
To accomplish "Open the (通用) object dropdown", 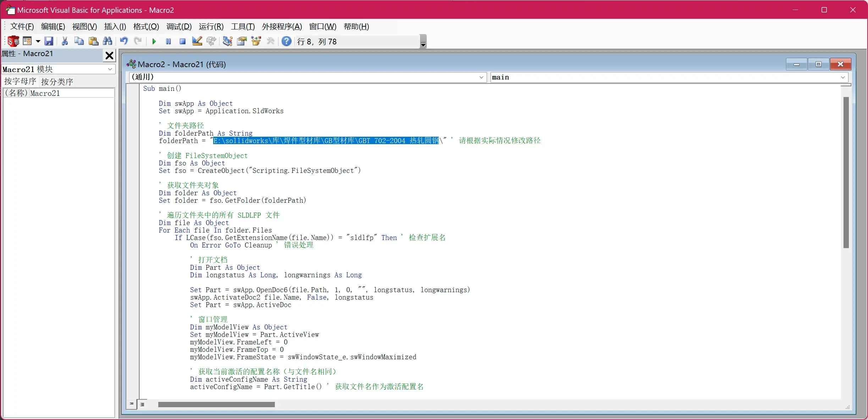I will point(481,77).
